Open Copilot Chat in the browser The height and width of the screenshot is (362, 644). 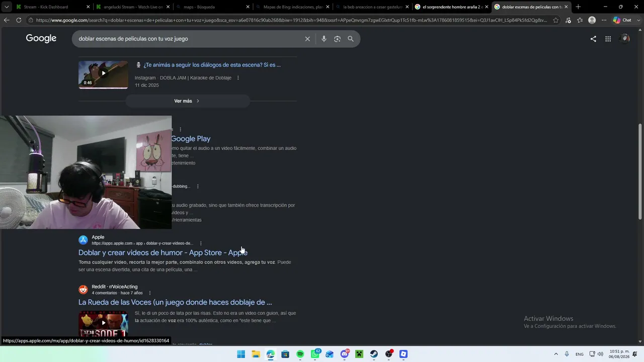[x=622, y=20]
